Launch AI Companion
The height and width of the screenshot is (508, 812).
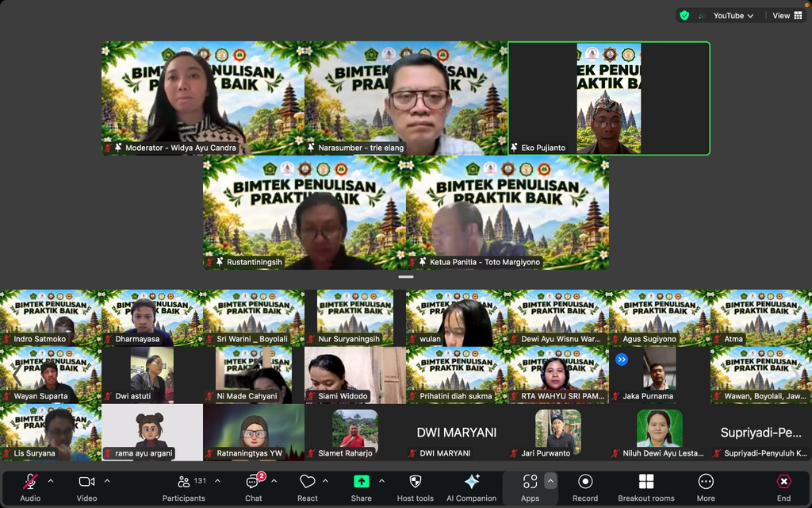471,488
